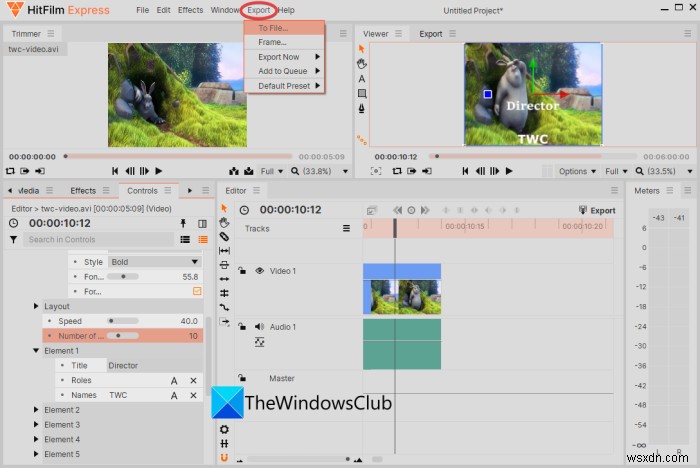The image size is (700, 468).
Task: Toggle loop playback in Viewer
Action: coord(396,171)
